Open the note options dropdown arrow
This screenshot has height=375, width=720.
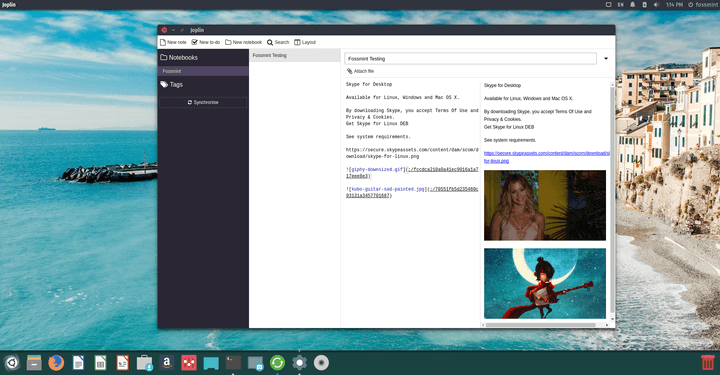pos(606,59)
